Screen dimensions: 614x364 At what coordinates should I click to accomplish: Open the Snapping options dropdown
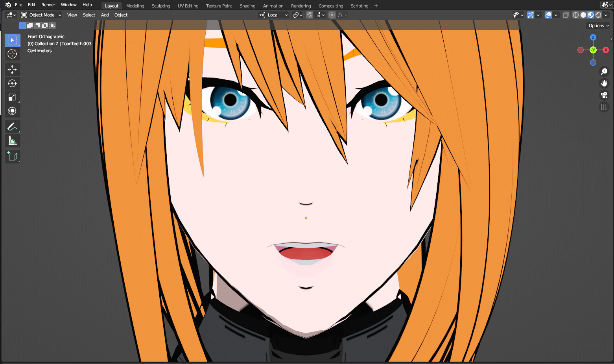point(323,15)
